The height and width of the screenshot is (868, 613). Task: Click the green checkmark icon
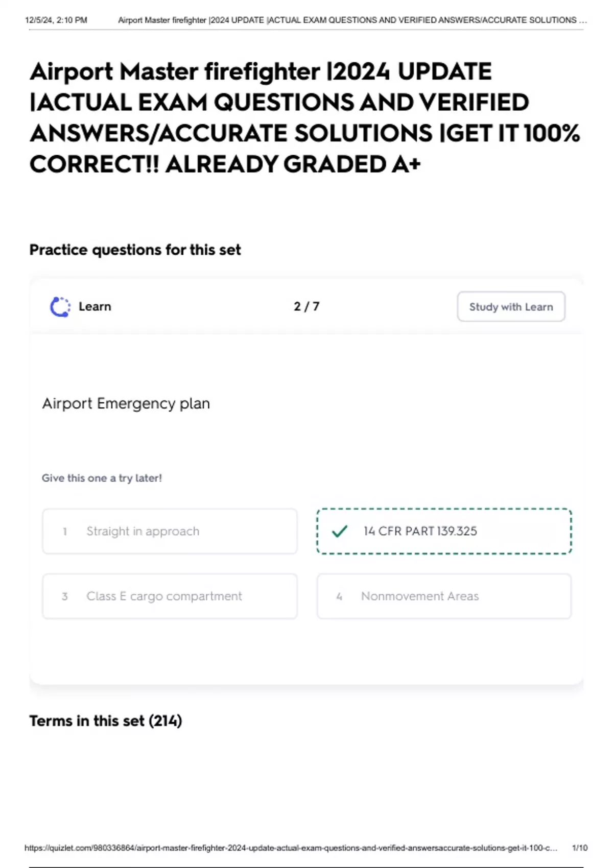click(x=340, y=531)
